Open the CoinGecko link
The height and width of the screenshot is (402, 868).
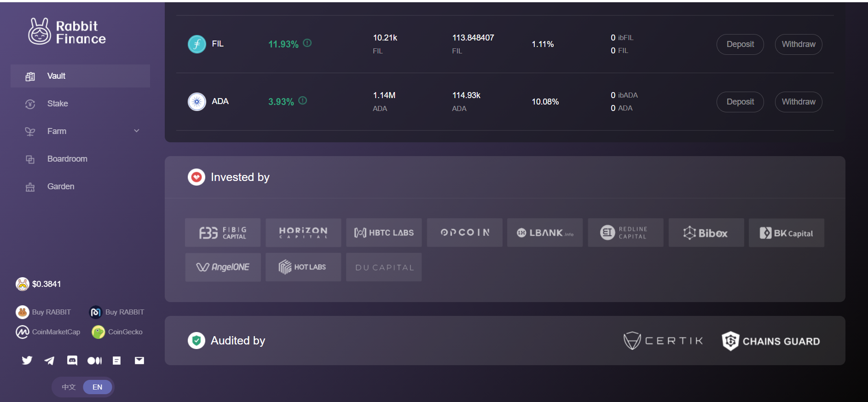click(x=117, y=332)
